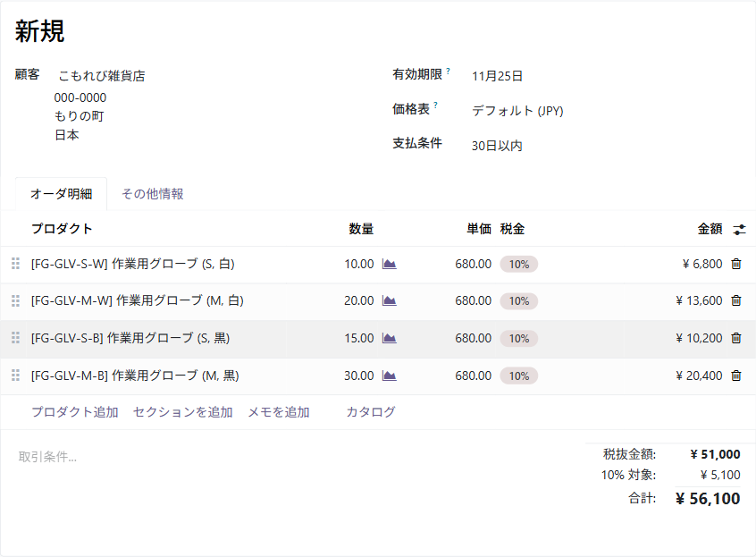Open forecast chart icon for FG-GLV-S-W row
The width and height of the screenshot is (756, 557).
coord(389,264)
